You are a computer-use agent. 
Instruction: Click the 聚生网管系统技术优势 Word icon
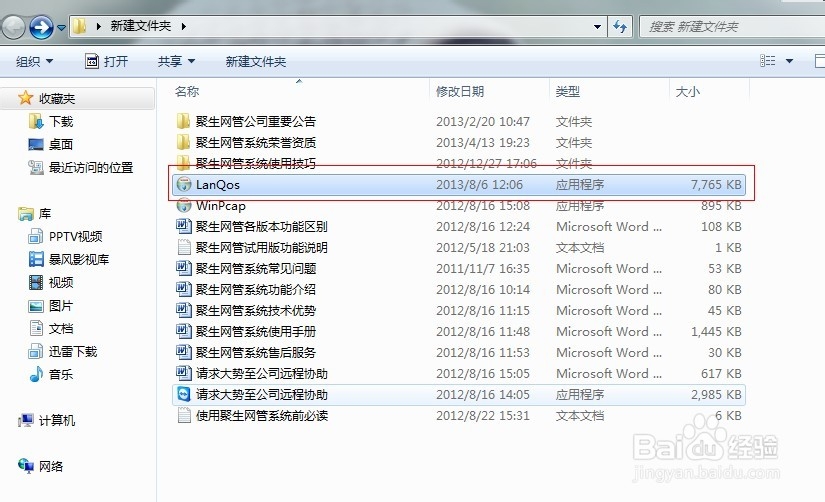(x=184, y=310)
